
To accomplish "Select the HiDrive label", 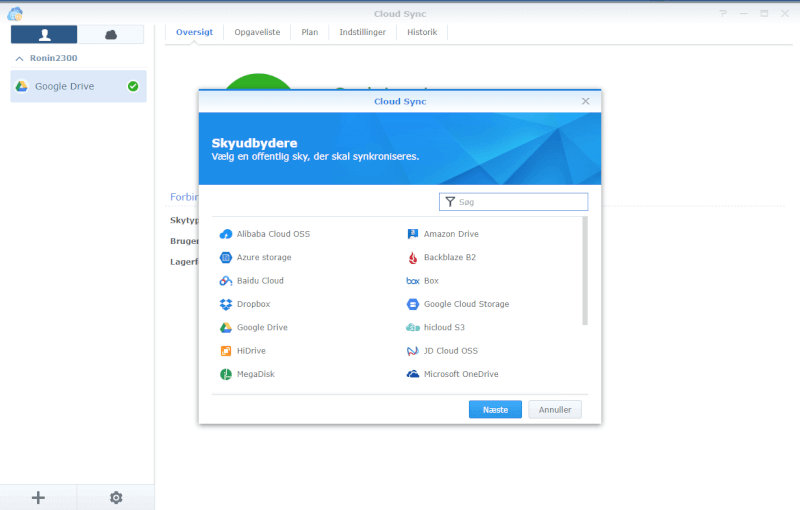I will (x=252, y=351).
